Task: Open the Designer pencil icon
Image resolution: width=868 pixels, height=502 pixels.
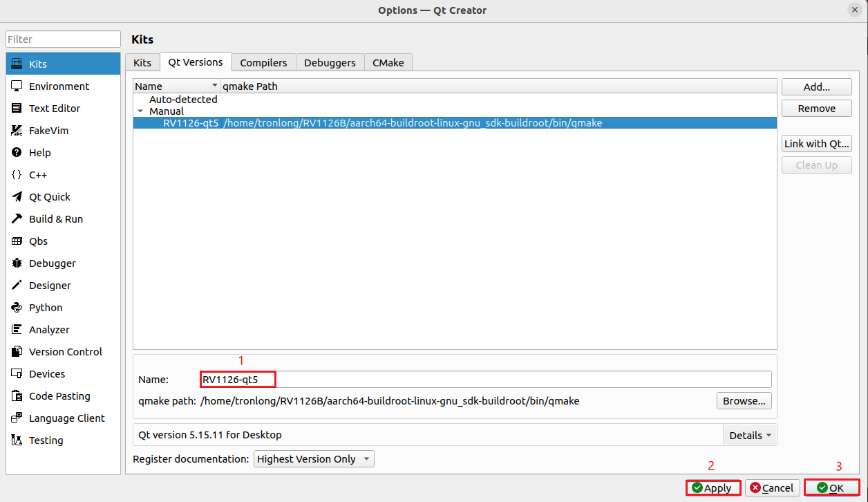Action: coord(17,286)
